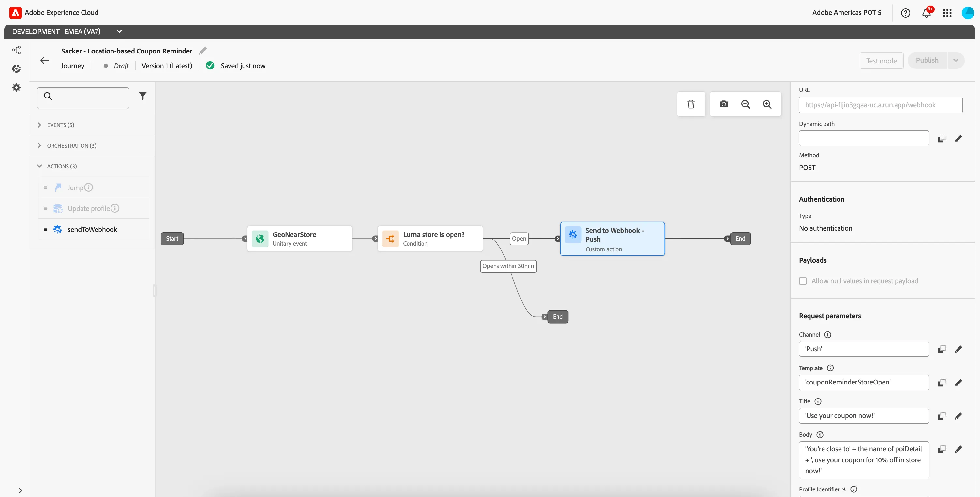Click the Test mode button

(881, 61)
